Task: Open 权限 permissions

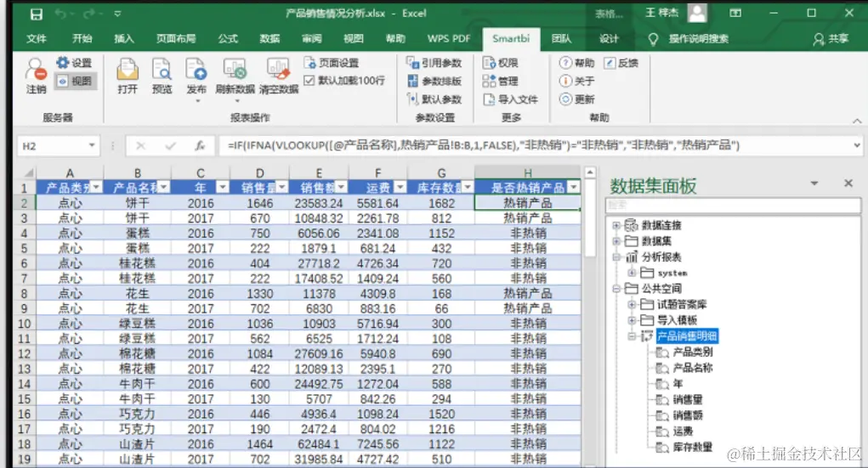Action: point(501,63)
